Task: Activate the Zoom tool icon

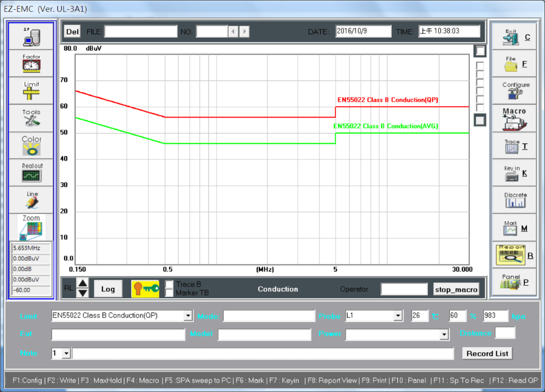Action: 31,227
